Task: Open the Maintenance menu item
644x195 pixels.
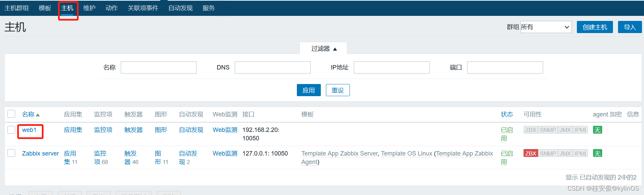Action: [x=89, y=8]
